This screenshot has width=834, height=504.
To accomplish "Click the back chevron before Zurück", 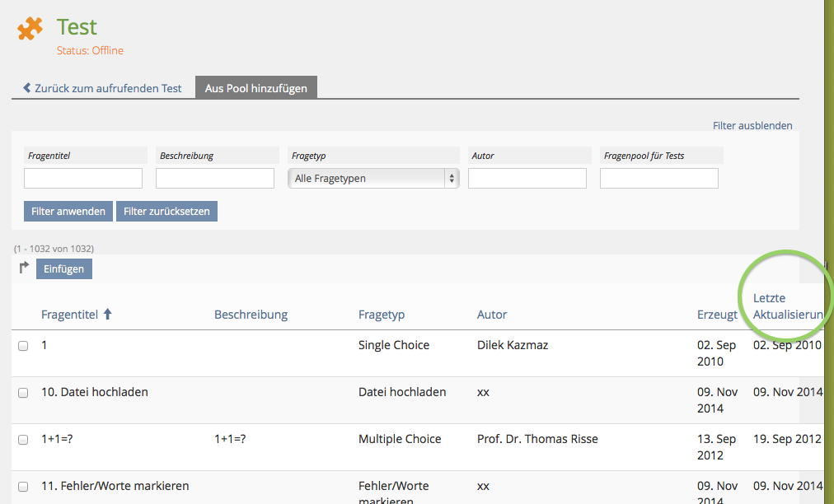I will [x=27, y=88].
